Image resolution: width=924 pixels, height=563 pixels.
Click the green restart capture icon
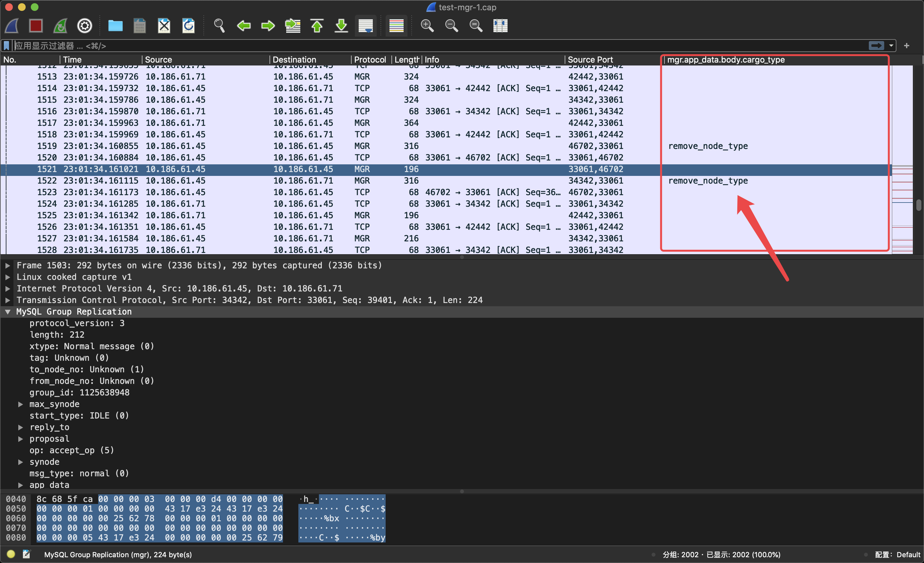(60, 25)
